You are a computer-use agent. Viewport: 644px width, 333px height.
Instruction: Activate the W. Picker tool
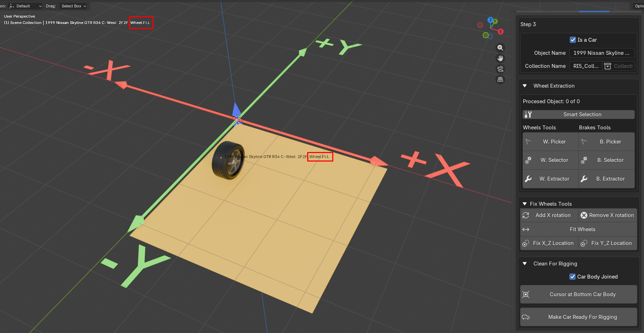pos(550,142)
